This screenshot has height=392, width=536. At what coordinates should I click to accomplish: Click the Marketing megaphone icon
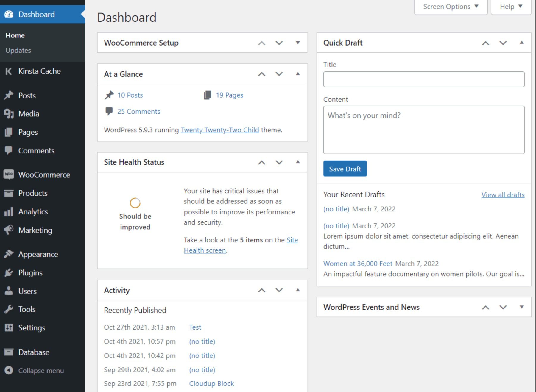9,230
